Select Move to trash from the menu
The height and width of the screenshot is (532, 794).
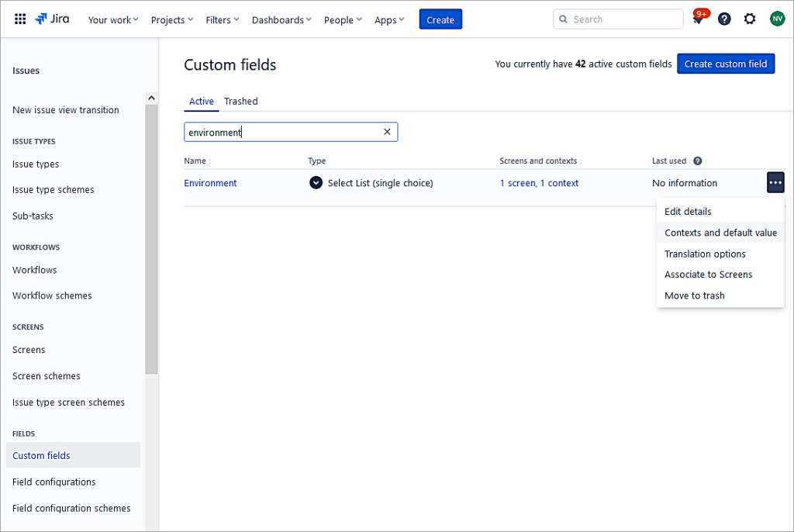[x=694, y=295]
